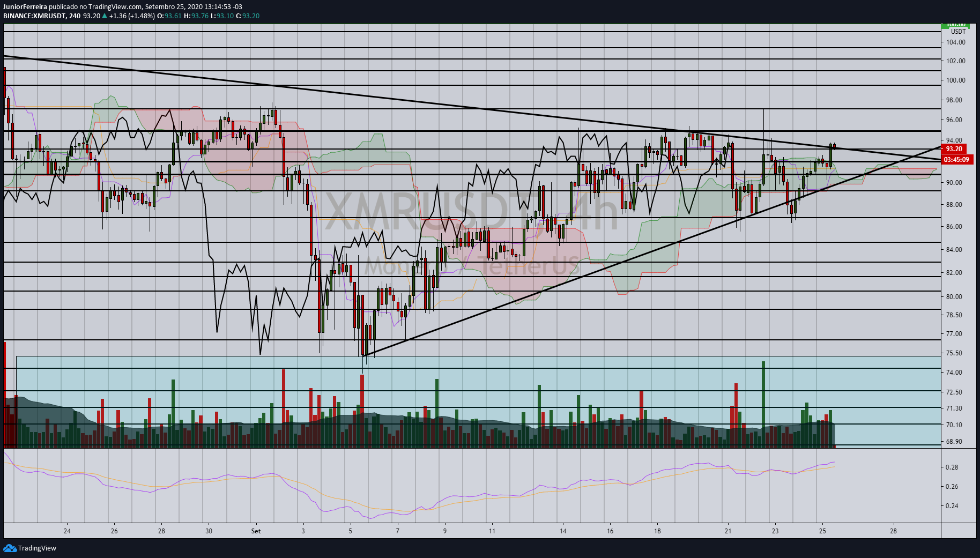Click the Set month marker on time axis
The image size is (980, 558).
(256, 531)
